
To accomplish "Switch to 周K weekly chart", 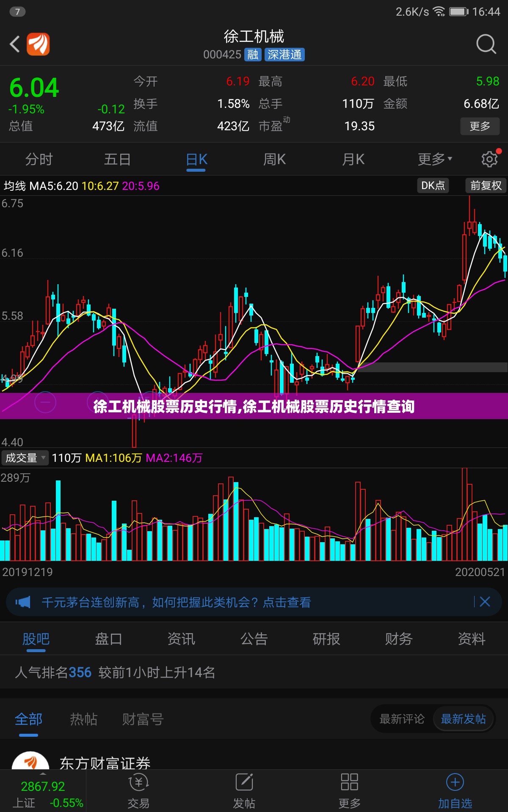I will (x=275, y=159).
